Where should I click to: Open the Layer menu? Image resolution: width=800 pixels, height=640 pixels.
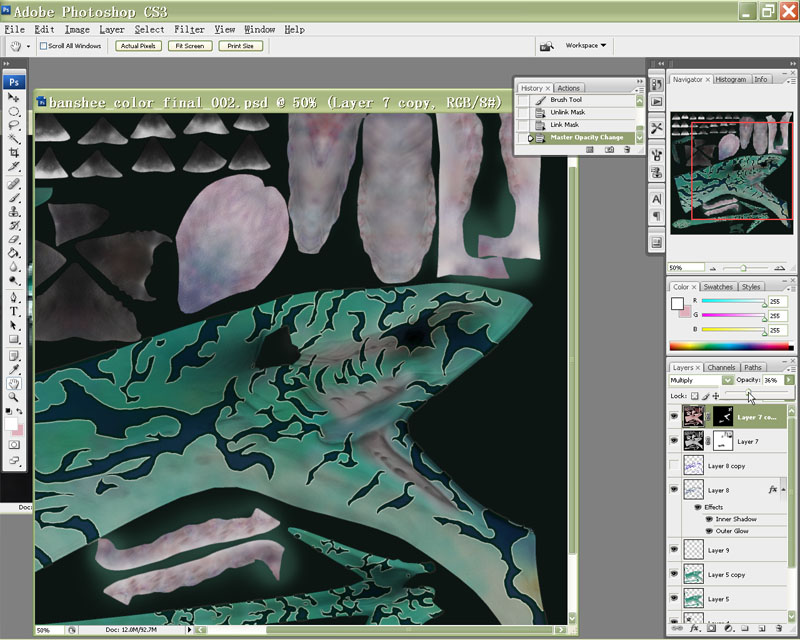click(112, 30)
